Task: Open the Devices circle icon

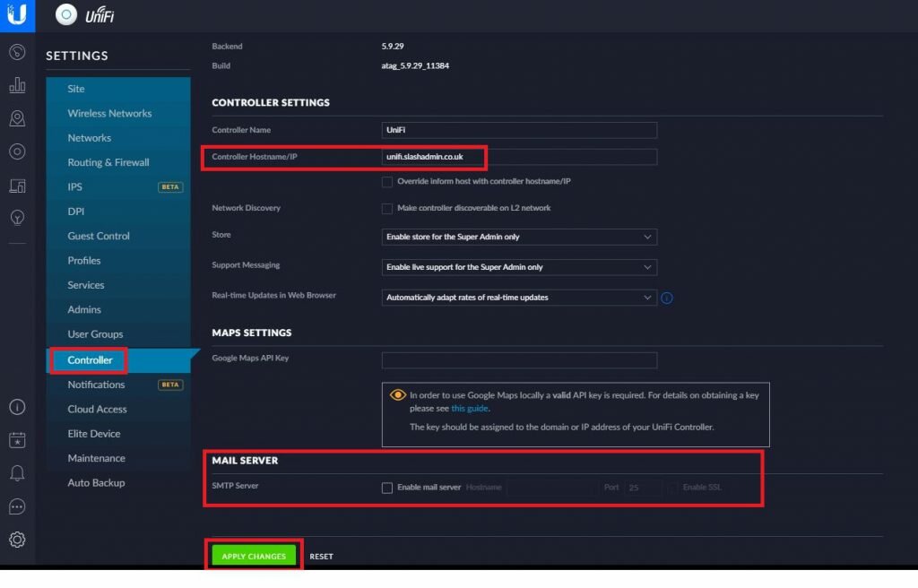Action: 17,151
